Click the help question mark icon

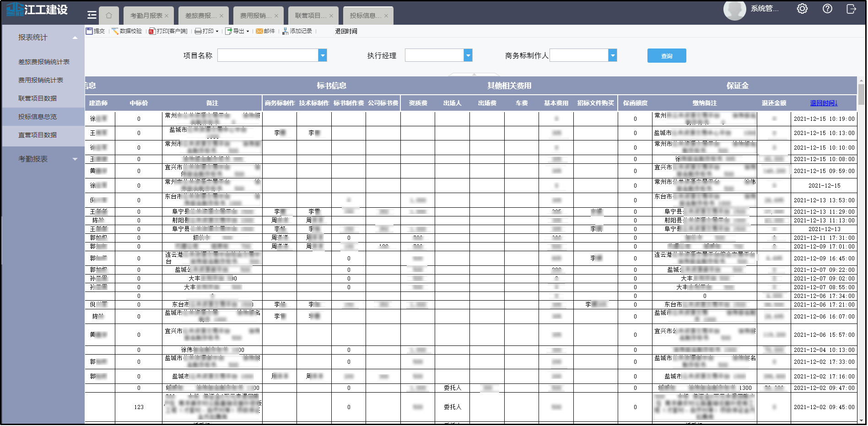(x=827, y=9)
